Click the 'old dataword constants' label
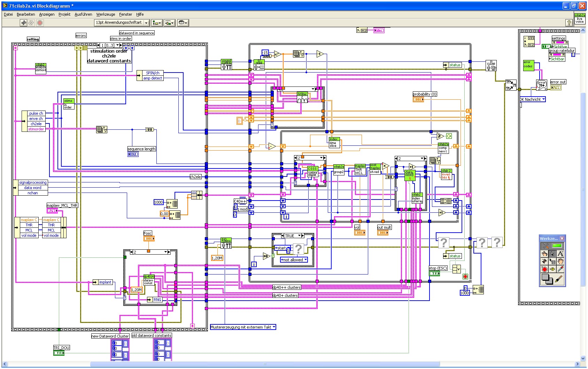This screenshot has width=588, height=369. coord(152,336)
